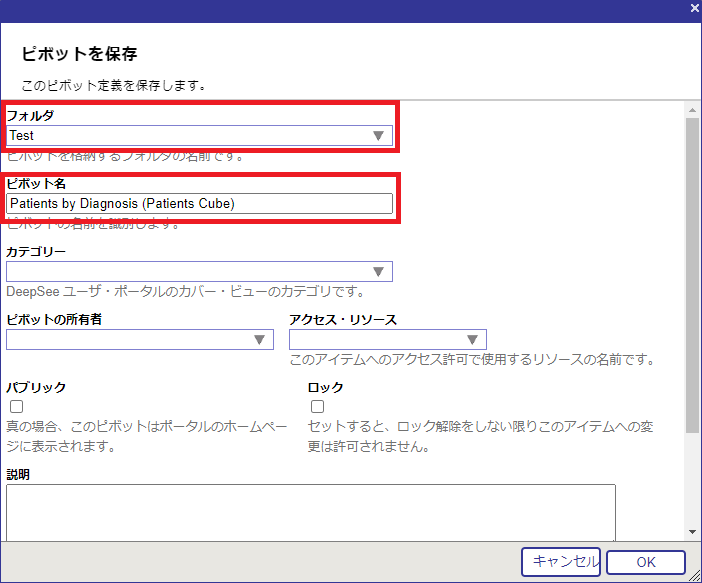Click the フォルダ field containing Test

click(x=188, y=136)
